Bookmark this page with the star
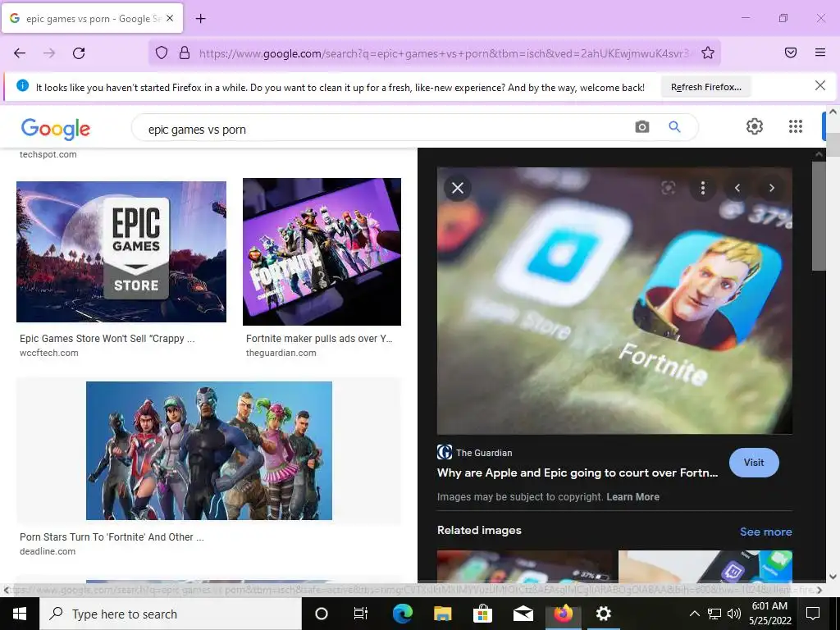840x630 pixels. point(708,52)
